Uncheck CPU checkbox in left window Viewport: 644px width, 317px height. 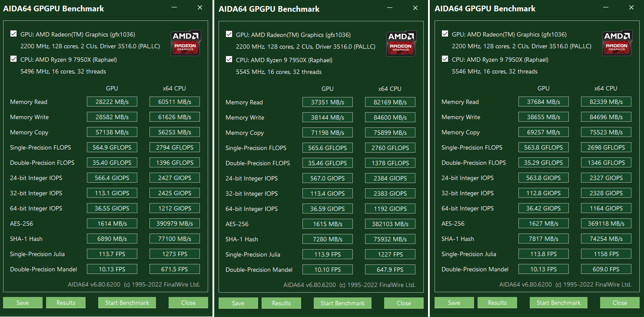point(13,59)
